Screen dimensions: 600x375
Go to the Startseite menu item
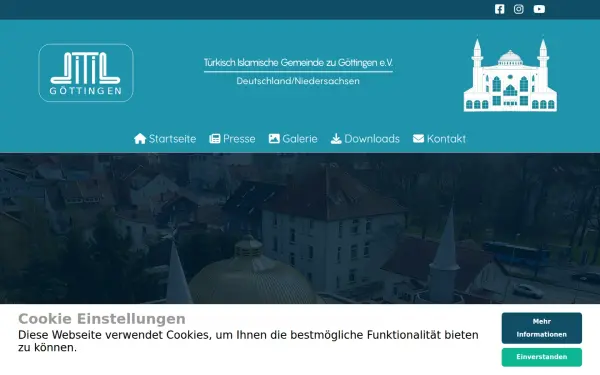tap(165, 139)
